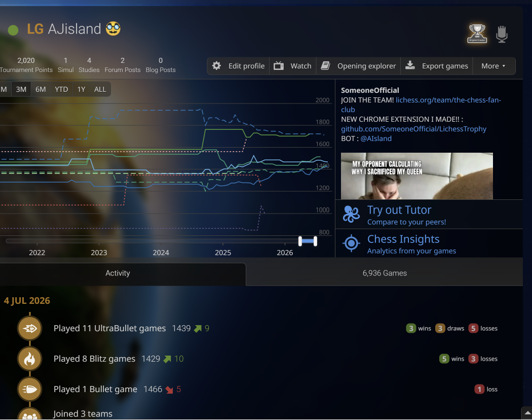Click the Export games download icon
Screen dimensions: 532x420
click(410, 65)
